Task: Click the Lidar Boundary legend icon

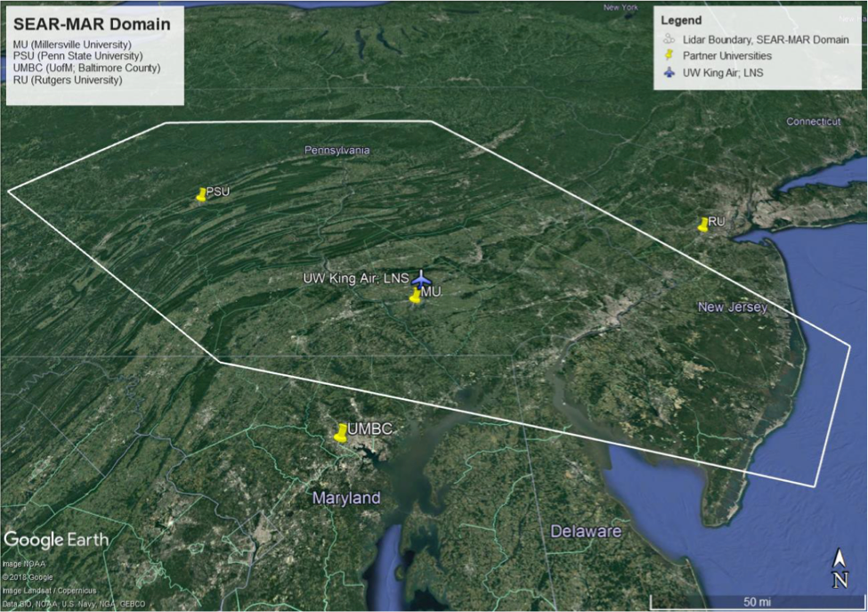Action: tap(669, 40)
